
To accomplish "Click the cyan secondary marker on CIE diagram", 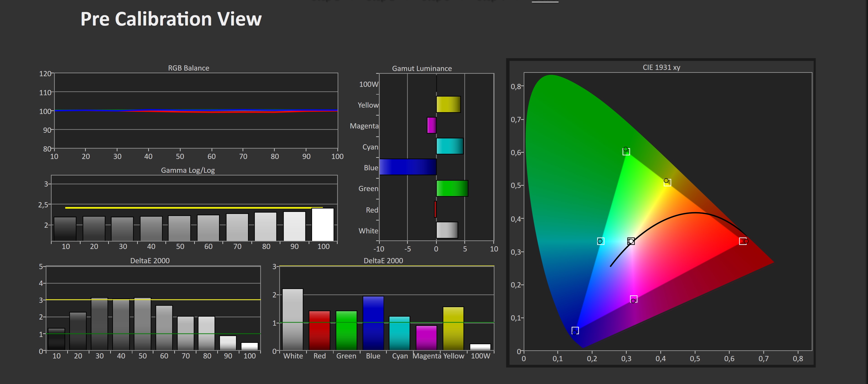I will coord(601,241).
